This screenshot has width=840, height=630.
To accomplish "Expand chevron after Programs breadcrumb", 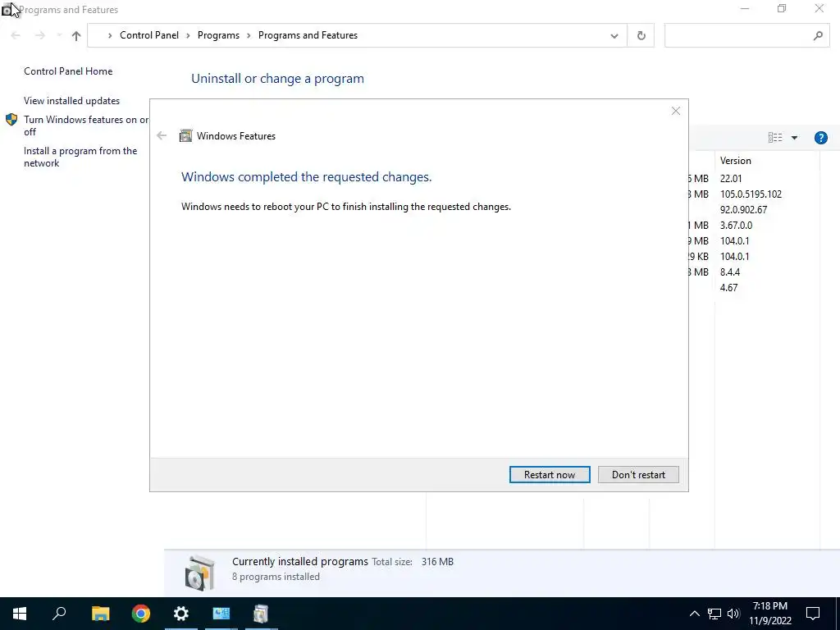I will (x=249, y=36).
